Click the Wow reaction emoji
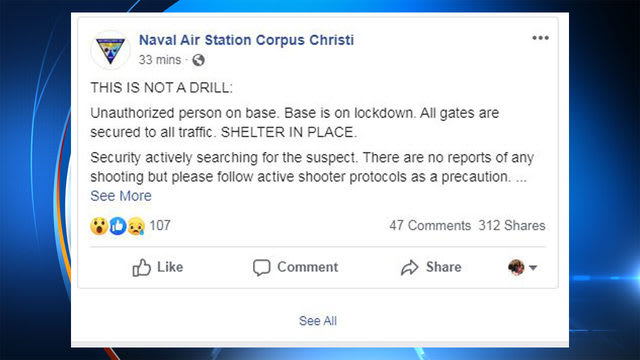 (99, 226)
